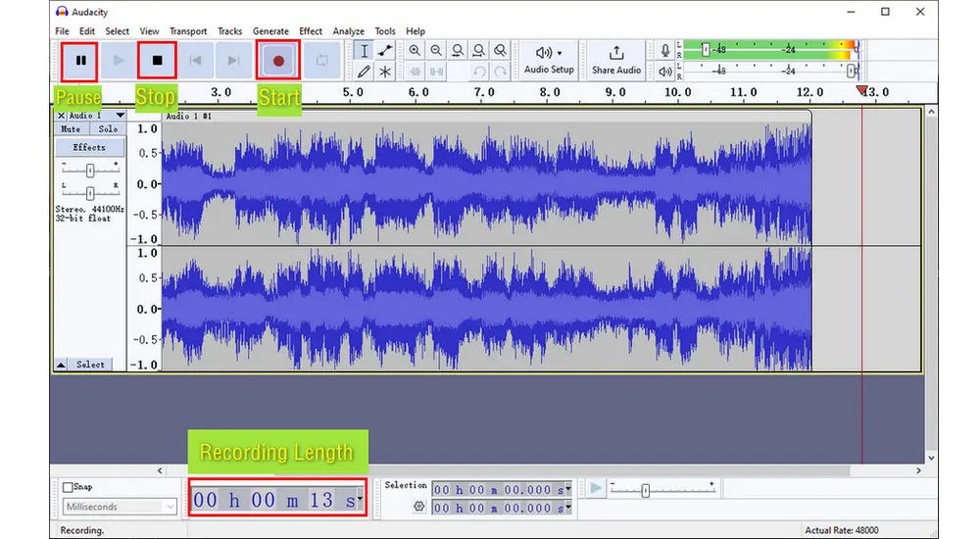Enable the Snap checkbox
This screenshot has width=980, height=539.
click(68, 487)
